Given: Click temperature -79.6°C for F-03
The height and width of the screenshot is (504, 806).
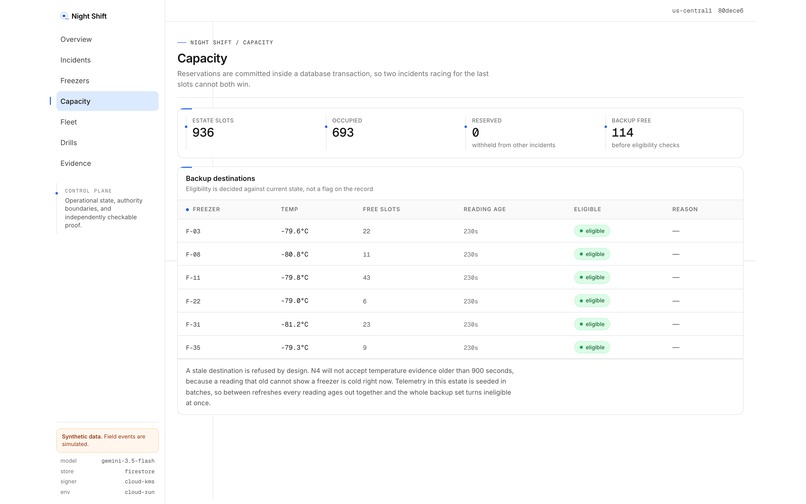Looking at the screenshot, I should click(295, 231).
